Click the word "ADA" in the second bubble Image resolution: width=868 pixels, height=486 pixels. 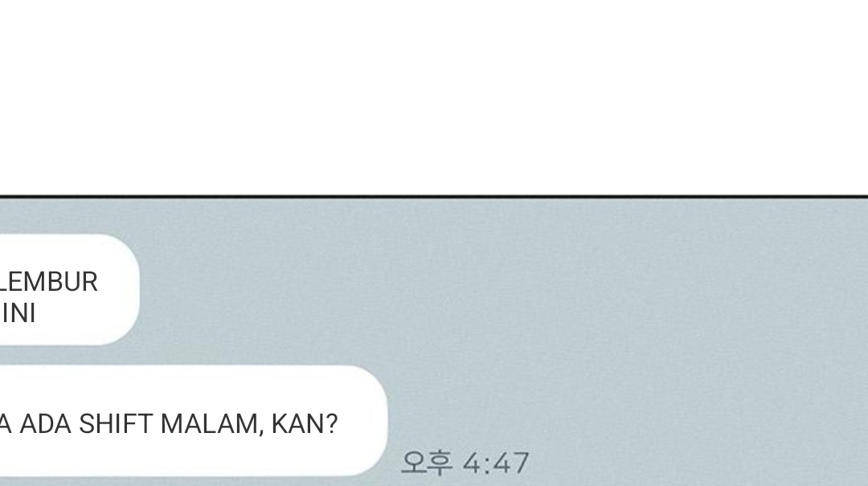coord(45,425)
